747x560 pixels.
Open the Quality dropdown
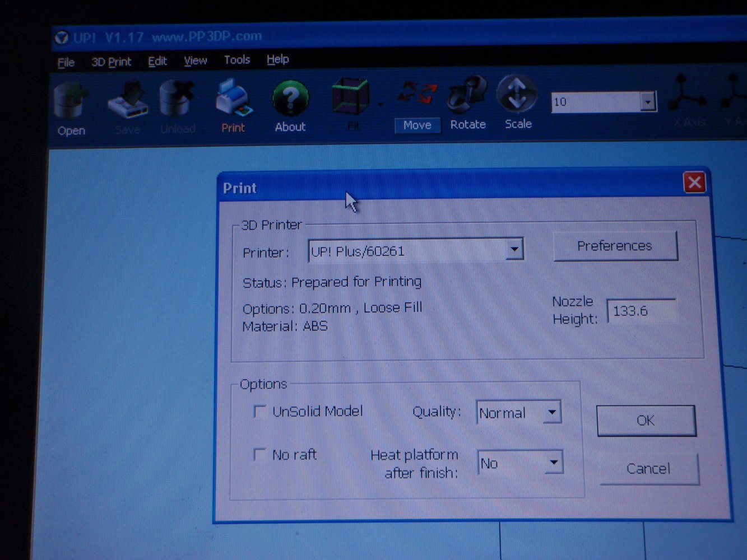click(x=552, y=412)
